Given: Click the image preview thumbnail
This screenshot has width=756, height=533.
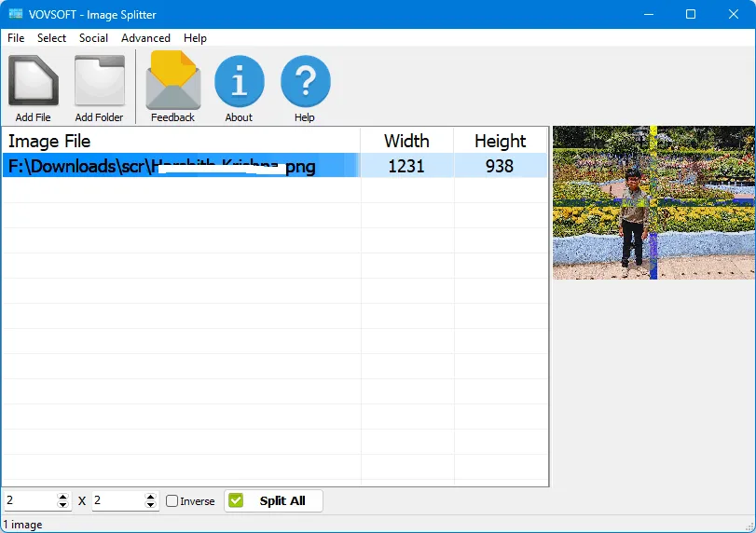Looking at the screenshot, I should (x=653, y=202).
